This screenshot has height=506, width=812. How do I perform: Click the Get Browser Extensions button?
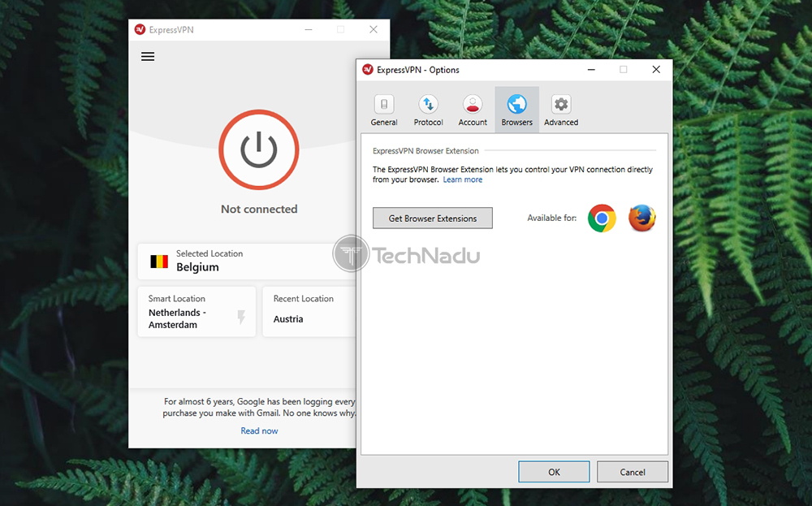coord(433,218)
